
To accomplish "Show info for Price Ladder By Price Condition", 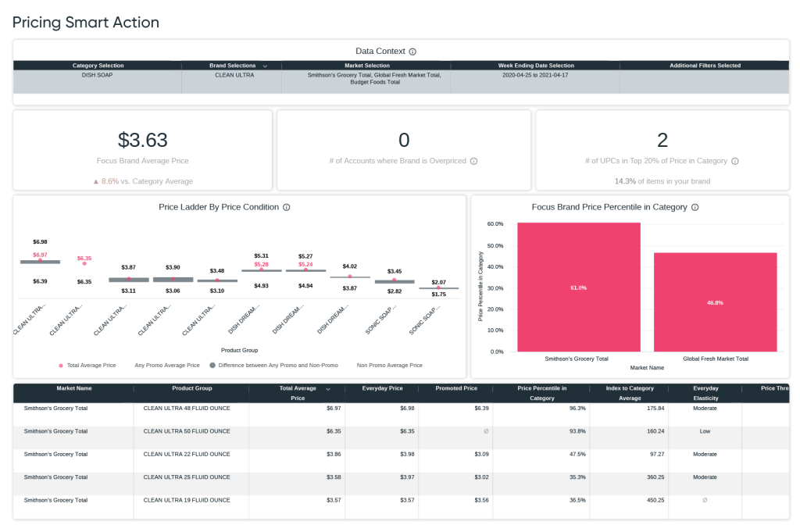I will click(286, 208).
